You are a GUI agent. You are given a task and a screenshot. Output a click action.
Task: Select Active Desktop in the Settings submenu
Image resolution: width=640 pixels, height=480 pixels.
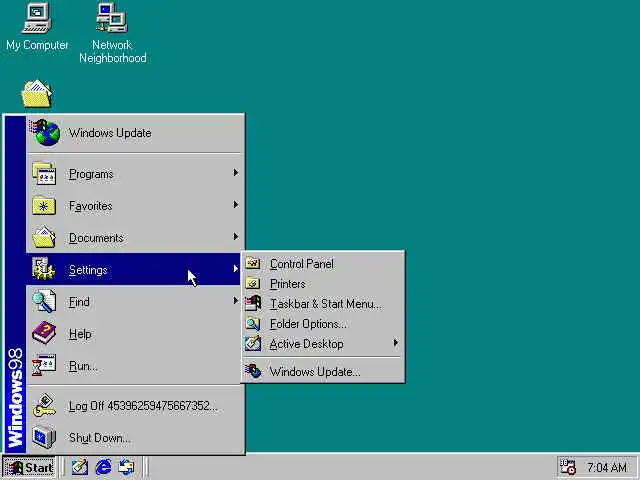pyautogui.click(x=323, y=344)
